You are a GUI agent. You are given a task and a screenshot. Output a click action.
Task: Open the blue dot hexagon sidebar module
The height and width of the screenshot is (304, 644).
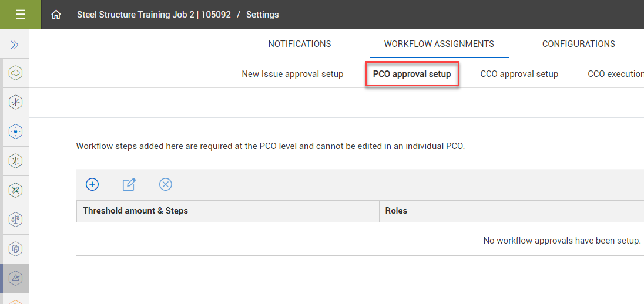(16, 131)
